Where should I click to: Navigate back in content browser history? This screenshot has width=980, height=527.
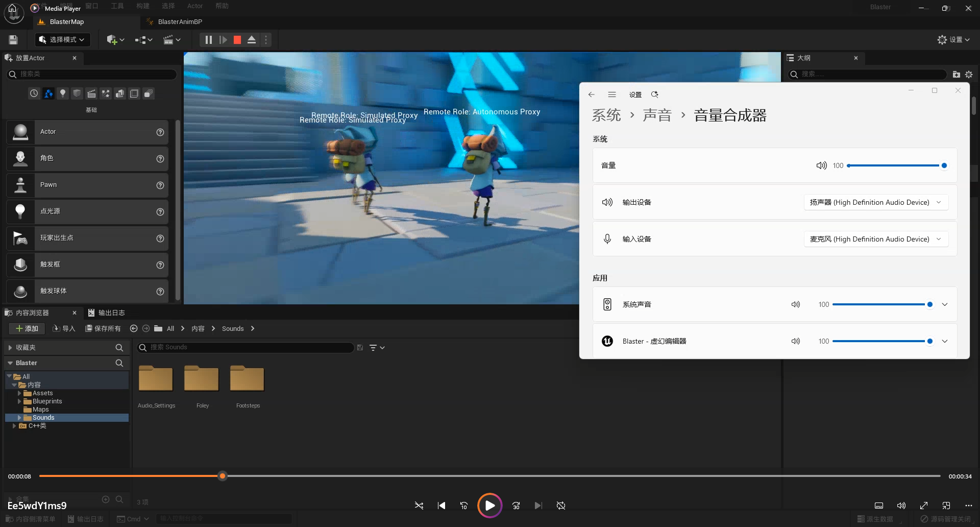pos(134,328)
